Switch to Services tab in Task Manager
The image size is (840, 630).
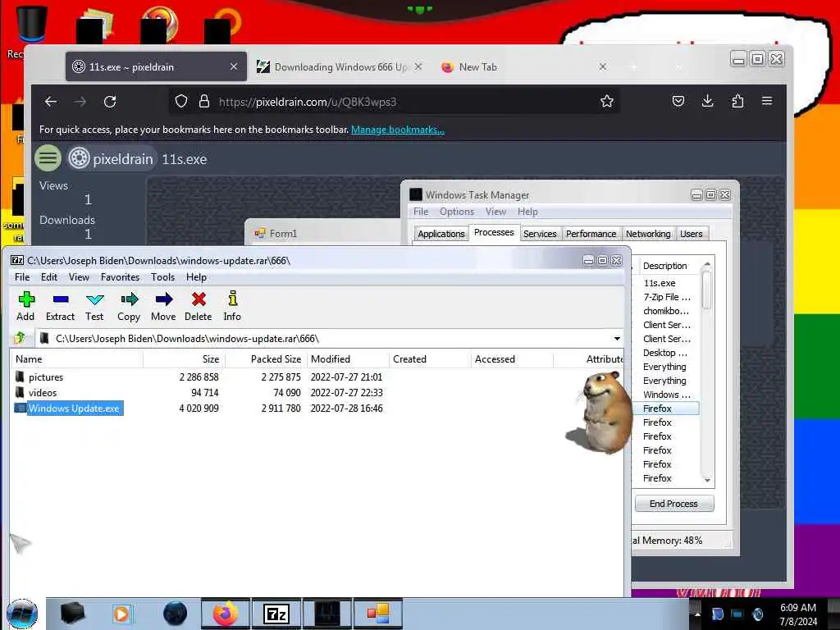[x=540, y=234]
